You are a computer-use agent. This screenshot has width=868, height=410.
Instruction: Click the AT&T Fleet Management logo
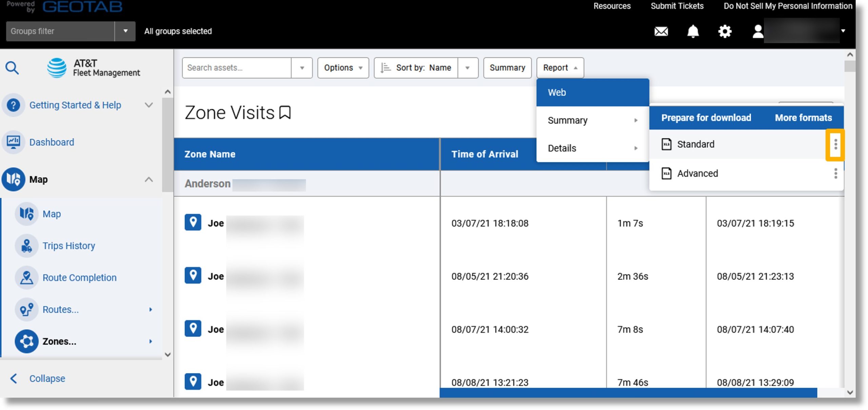point(93,68)
